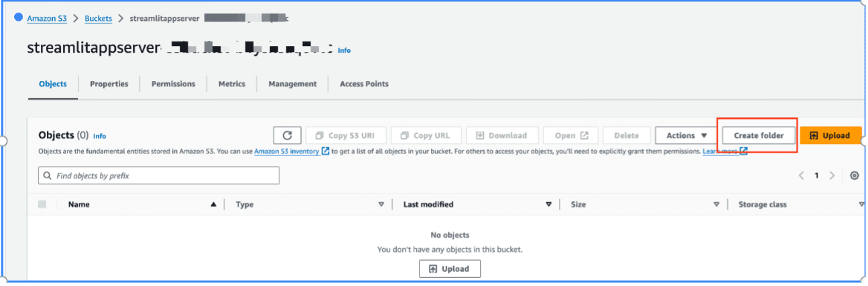Switch to the Properties tab
This screenshot has width=868, height=286.
(x=109, y=84)
